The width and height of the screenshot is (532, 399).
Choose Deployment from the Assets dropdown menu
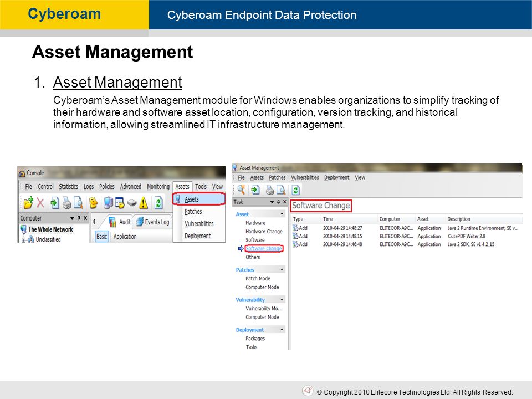click(x=199, y=236)
